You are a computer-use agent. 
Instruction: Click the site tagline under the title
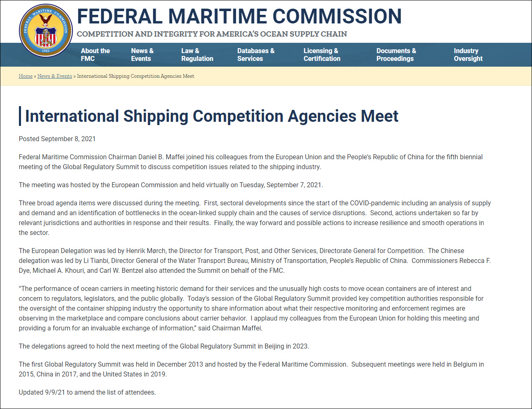click(212, 34)
